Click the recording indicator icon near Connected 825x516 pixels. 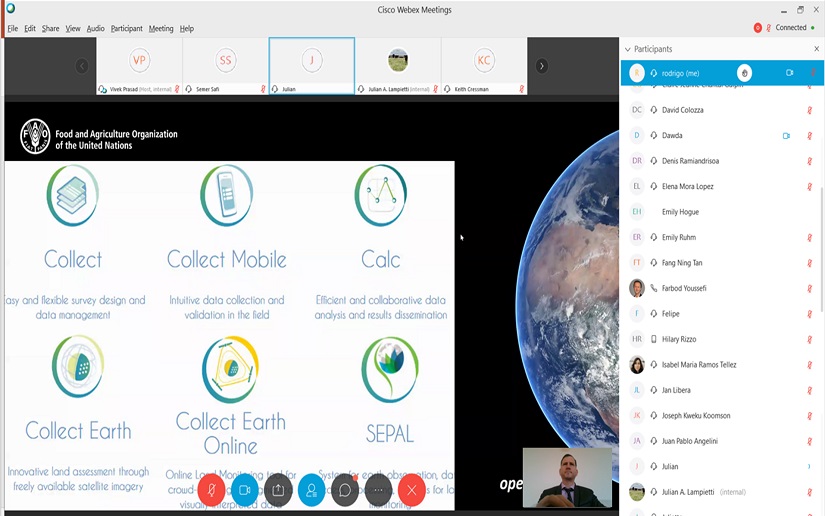click(758, 28)
